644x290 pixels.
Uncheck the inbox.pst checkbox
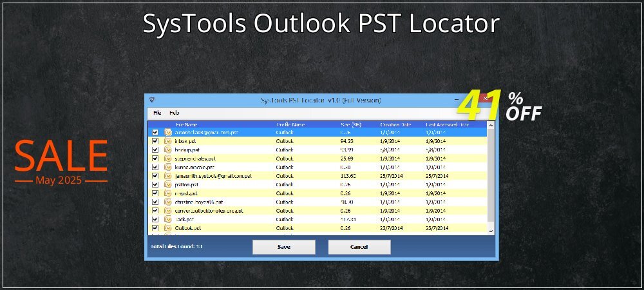click(x=155, y=141)
